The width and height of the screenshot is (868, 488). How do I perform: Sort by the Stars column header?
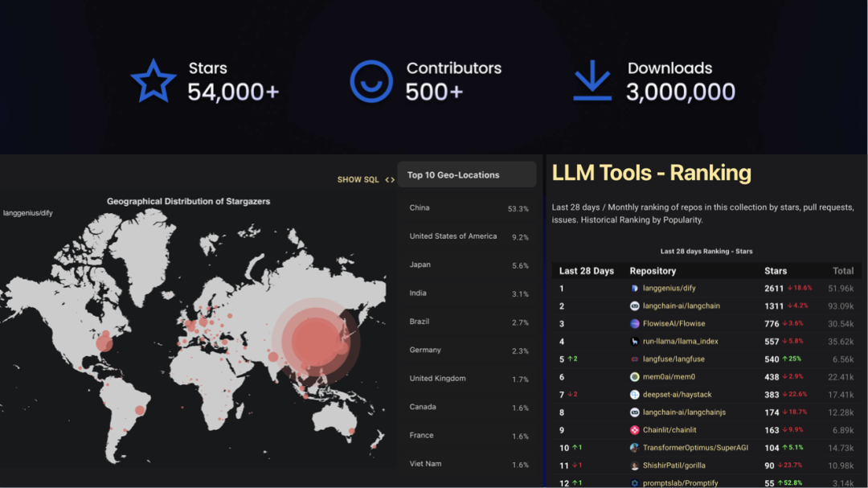[776, 271]
